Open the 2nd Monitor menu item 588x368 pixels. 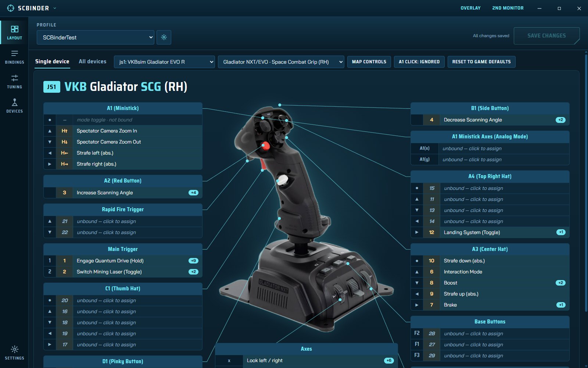[x=508, y=8]
